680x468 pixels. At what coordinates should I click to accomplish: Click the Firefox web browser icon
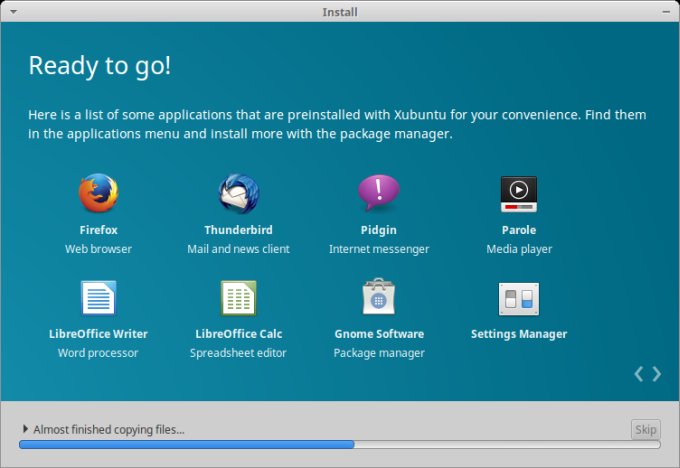(x=98, y=193)
